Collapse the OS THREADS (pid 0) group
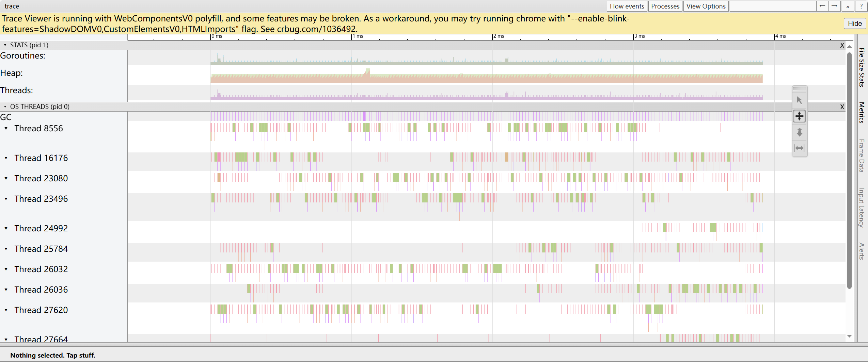The image size is (868, 362). click(x=5, y=106)
